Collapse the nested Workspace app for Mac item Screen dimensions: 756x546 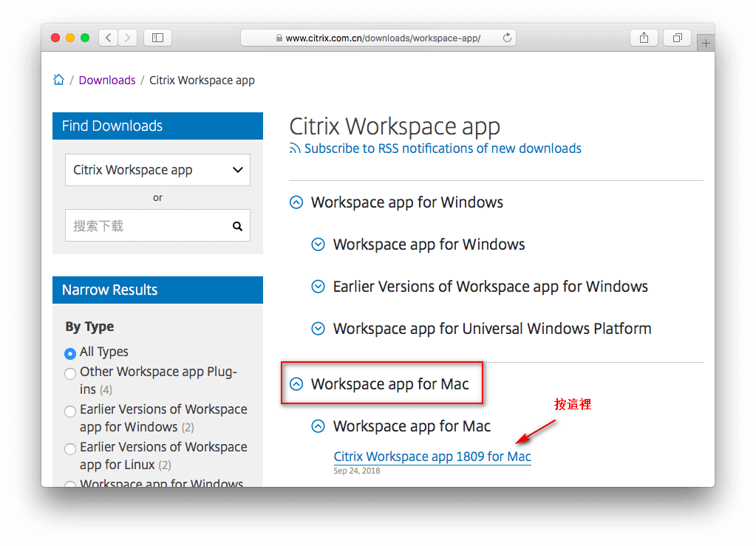coord(318,426)
